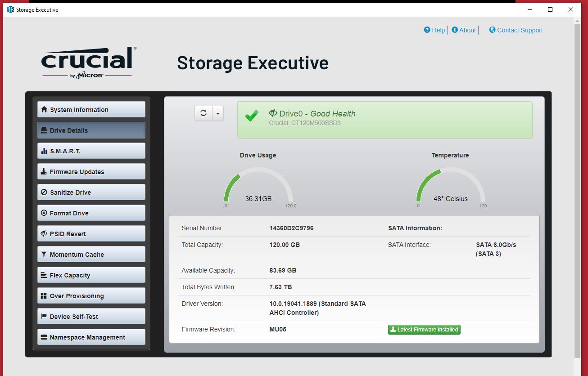Open PSID Revert page

tap(91, 234)
